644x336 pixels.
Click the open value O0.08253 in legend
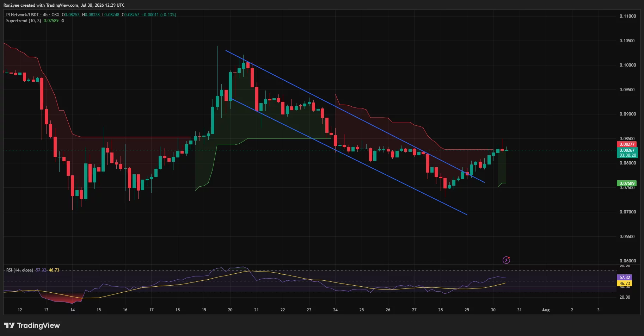click(71, 15)
